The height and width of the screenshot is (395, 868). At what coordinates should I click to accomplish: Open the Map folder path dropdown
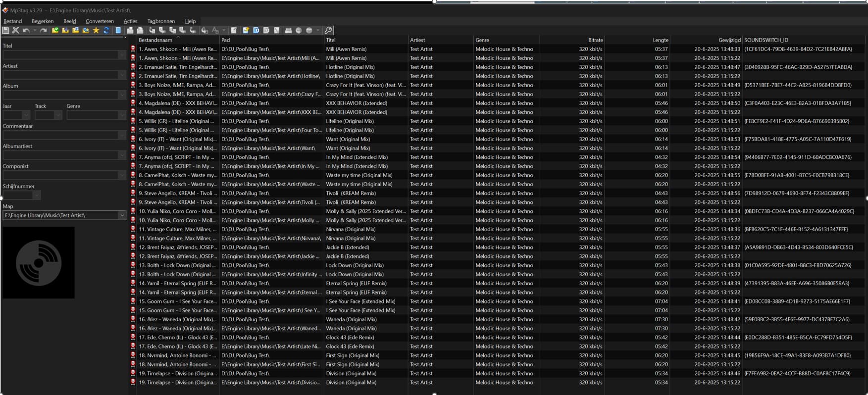(x=122, y=215)
